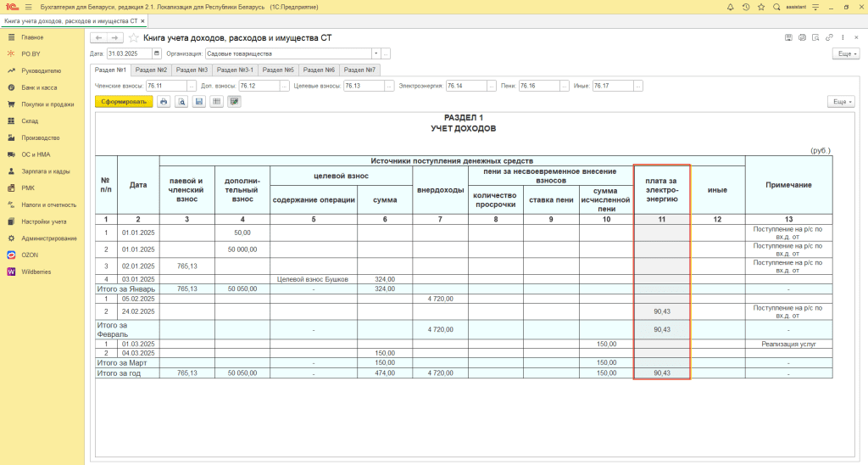Click header printer-style icon
Viewport: 868px width, 465px height.
802,37
